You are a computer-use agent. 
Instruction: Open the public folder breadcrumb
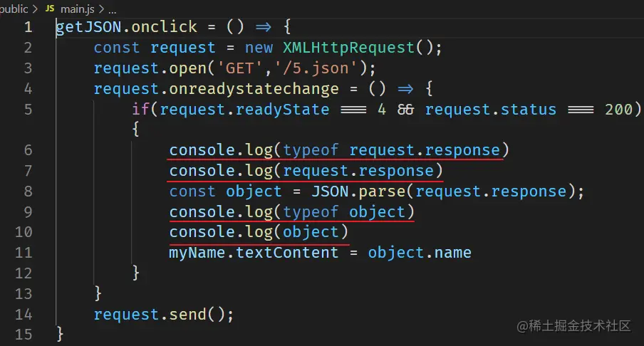click(x=14, y=9)
